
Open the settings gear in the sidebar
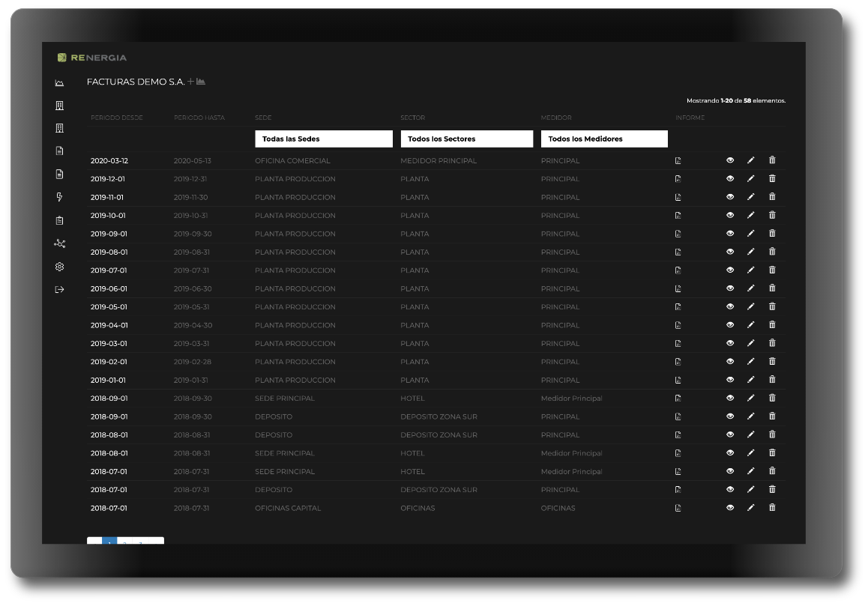click(x=60, y=267)
